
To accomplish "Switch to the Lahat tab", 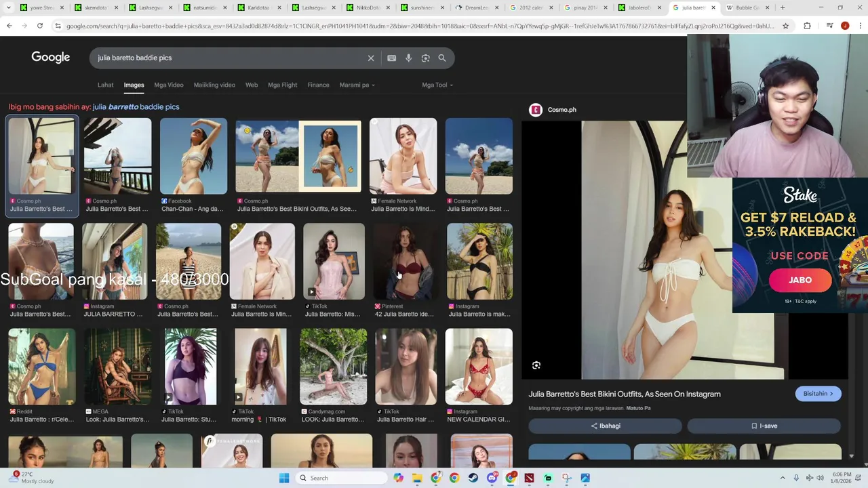I will [x=105, y=85].
